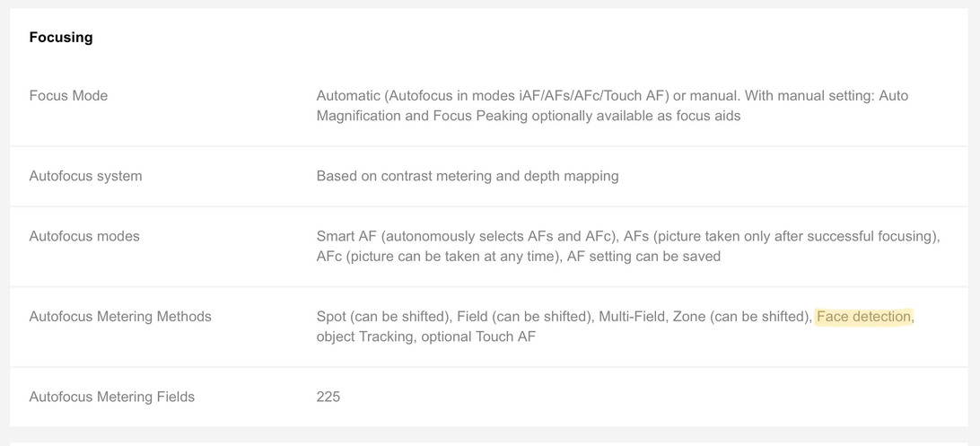
Task: Click the "Autofocus system" row label
Action: (x=85, y=176)
